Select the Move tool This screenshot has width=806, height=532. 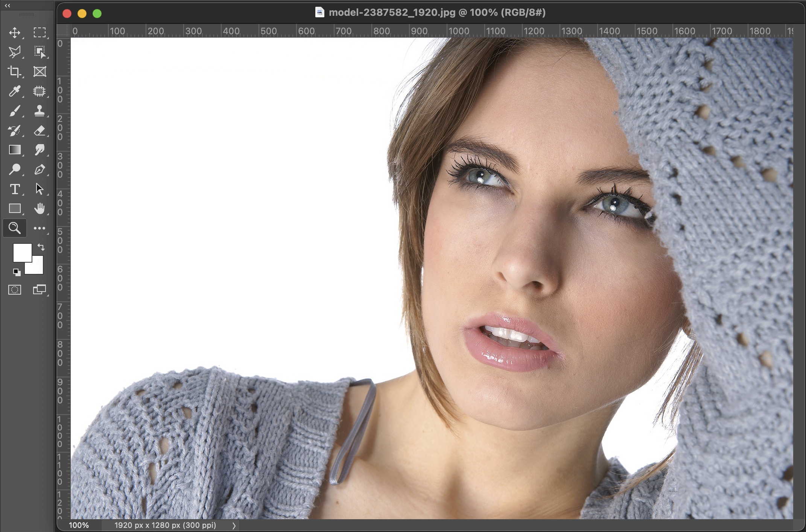pyautogui.click(x=15, y=33)
